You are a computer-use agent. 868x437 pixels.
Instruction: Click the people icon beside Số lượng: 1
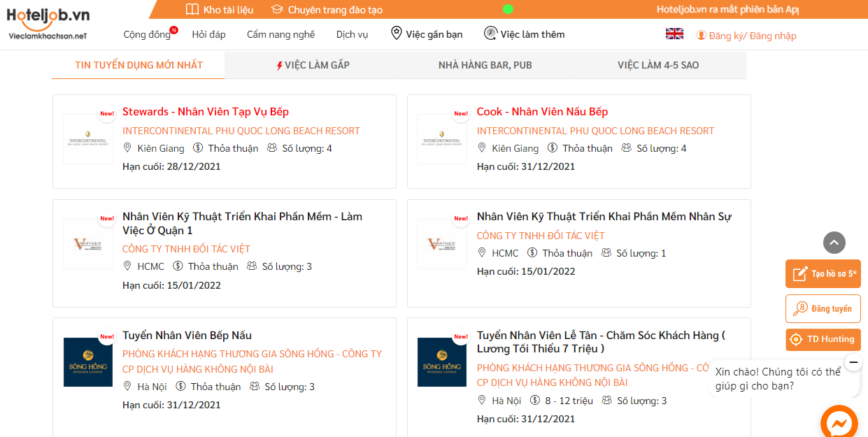[x=606, y=252]
